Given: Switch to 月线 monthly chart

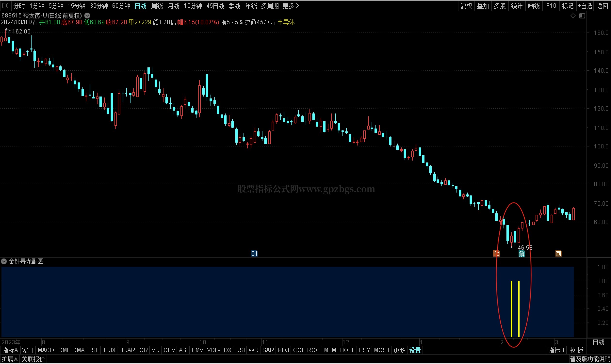Looking at the screenshot, I should [x=173, y=6].
